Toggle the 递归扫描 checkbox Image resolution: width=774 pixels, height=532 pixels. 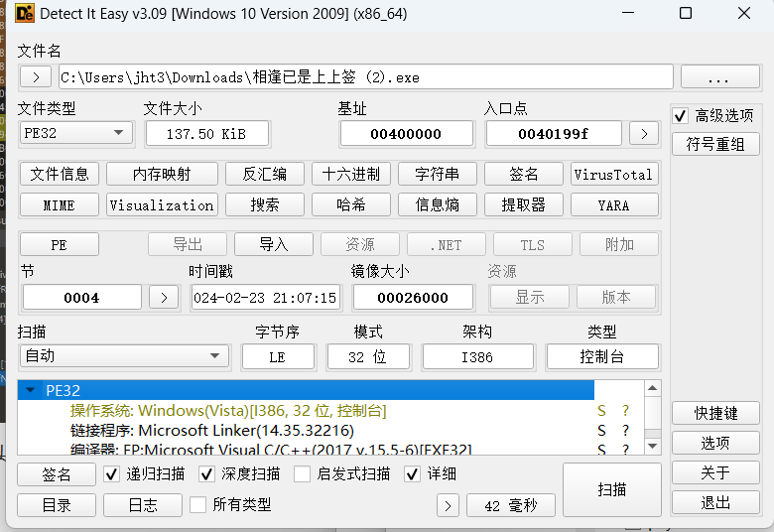[111, 474]
